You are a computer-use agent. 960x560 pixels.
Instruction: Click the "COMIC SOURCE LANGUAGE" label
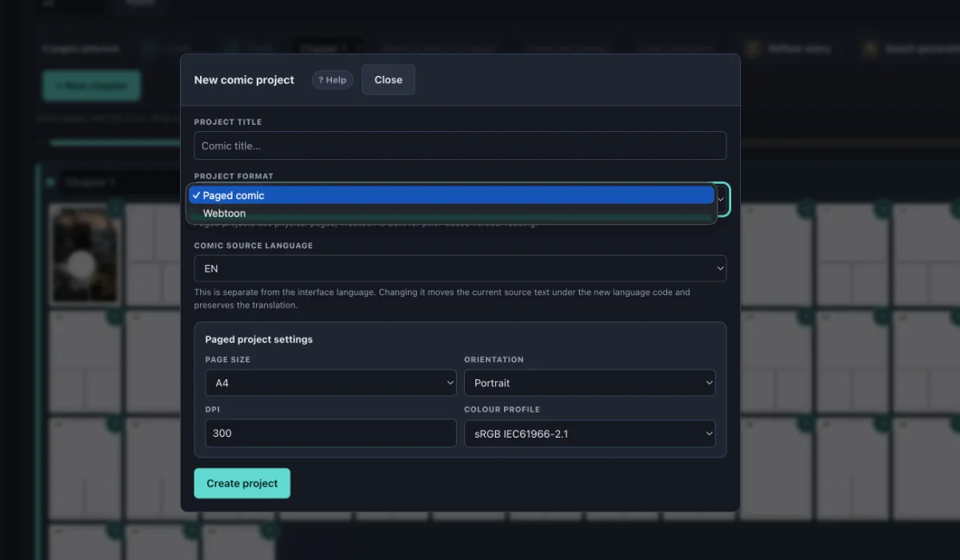254,246
